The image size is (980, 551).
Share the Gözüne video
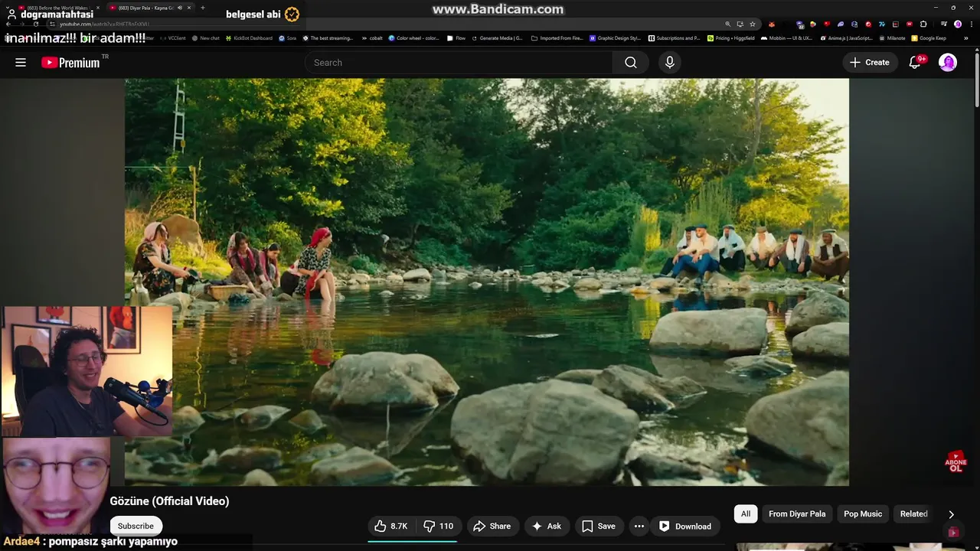coord(492,526)
